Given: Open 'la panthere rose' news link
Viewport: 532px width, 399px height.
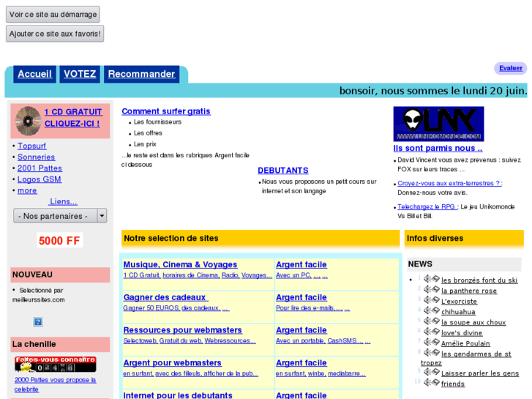Looking at the screenshot, I should coord(469,291).
